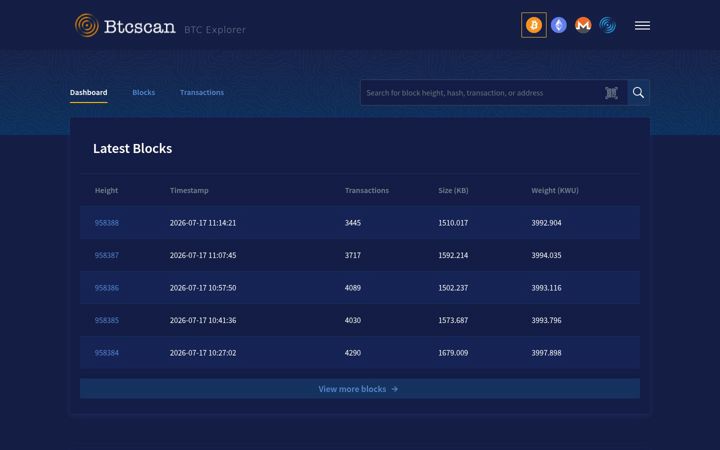
Task: Switch to the Blocks tab
Action: 144,92
